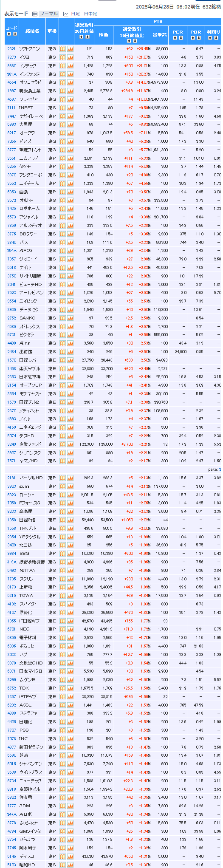This screenshot has width=223, height=868.
Task: Sort コード column descending with down arrow
Action: tap(15, 34)
